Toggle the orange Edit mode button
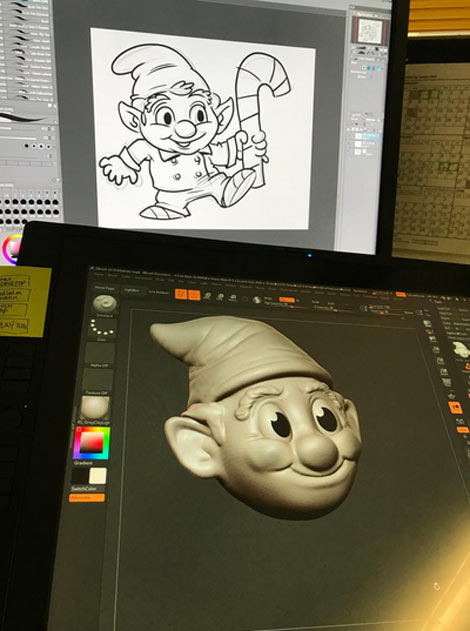The width and height of the screenshot is (470, 631). 181,294
